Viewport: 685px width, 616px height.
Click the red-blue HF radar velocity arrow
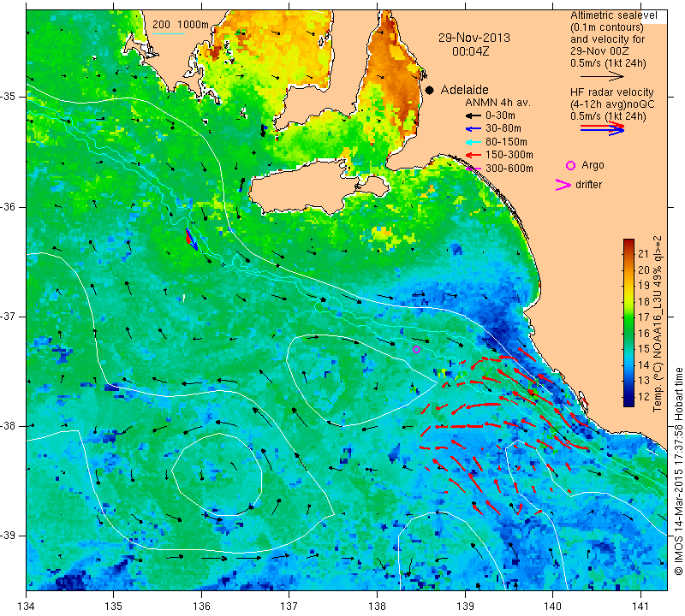602,128
